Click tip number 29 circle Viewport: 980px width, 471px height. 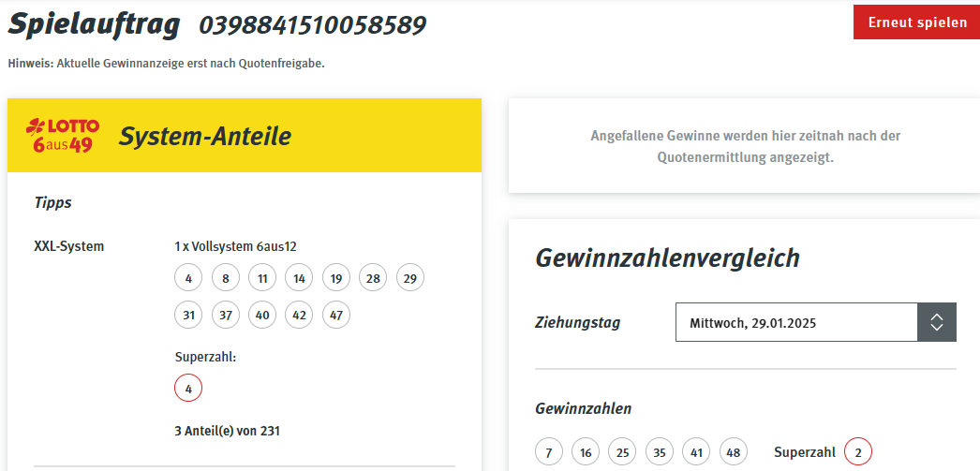[410, 279]
